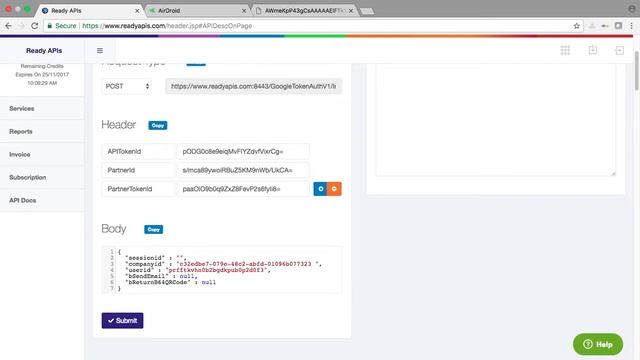
Task: Remove header row with orange minus button
Action: tap(334, 189)
